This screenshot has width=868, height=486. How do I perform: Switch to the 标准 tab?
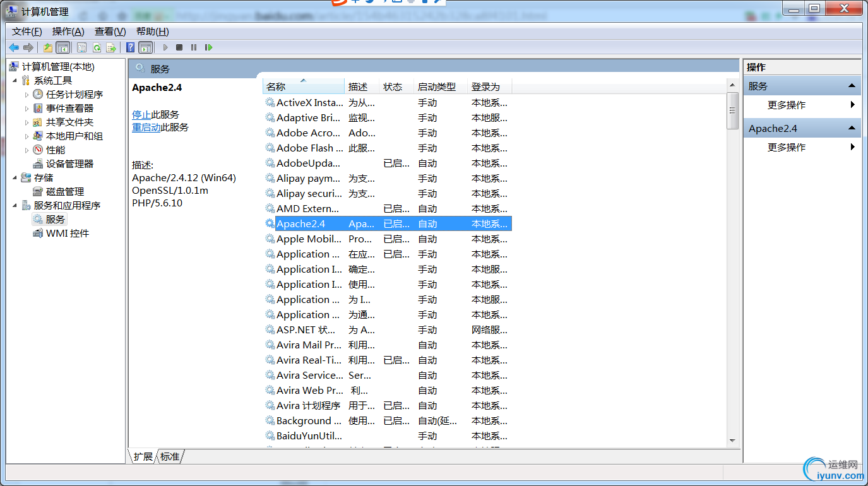(x=170, y=456)
